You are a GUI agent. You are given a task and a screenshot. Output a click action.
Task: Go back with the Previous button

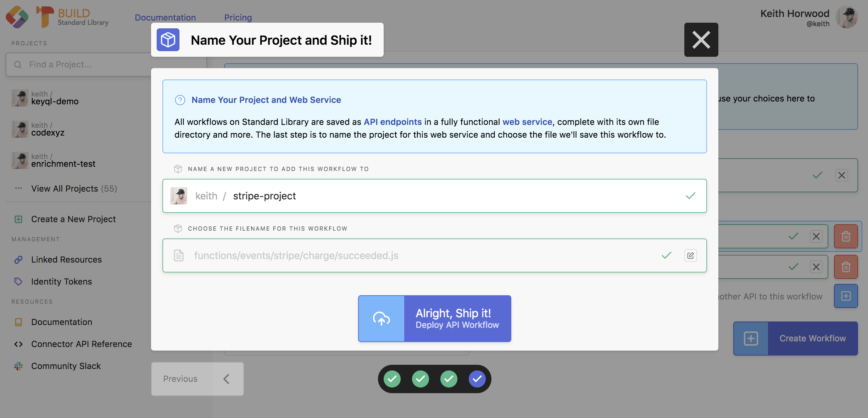click(x=197, y=379)
